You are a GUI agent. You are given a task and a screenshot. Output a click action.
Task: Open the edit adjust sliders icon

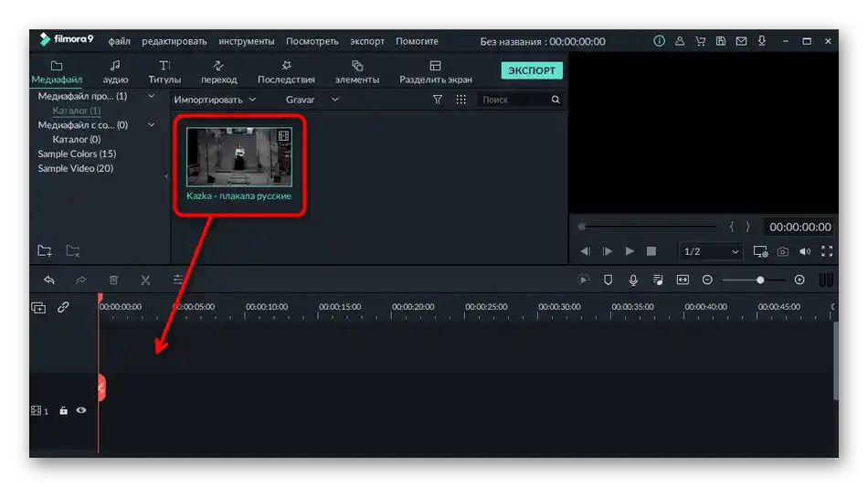tap(177, 280)
